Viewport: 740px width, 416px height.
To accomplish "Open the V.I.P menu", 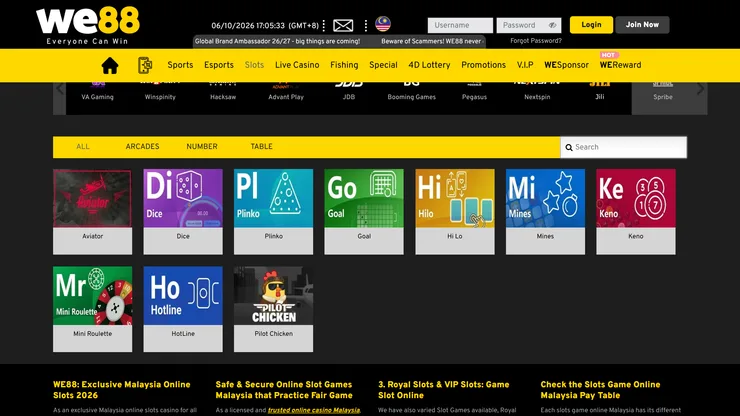I will coord(525,65).
